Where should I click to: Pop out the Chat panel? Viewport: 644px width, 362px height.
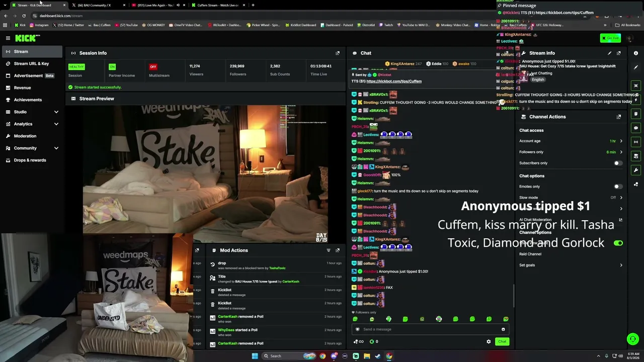pos(507,53)
